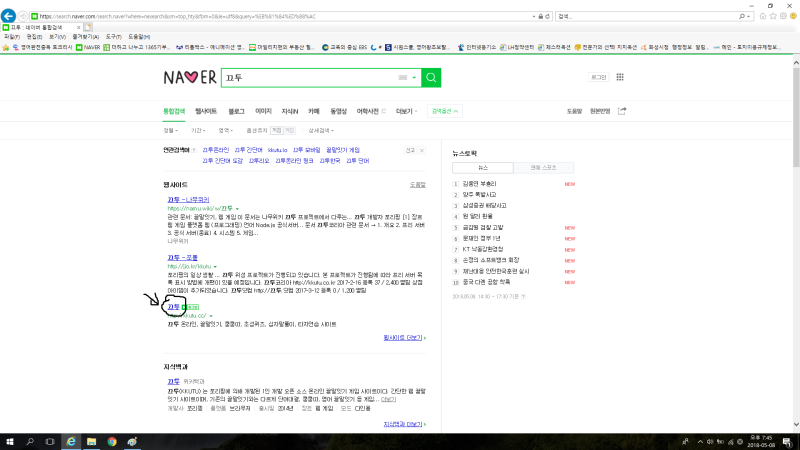Open the 기간 period dropdown
This screenshot has height=450, width=800.
click(198, 131)
